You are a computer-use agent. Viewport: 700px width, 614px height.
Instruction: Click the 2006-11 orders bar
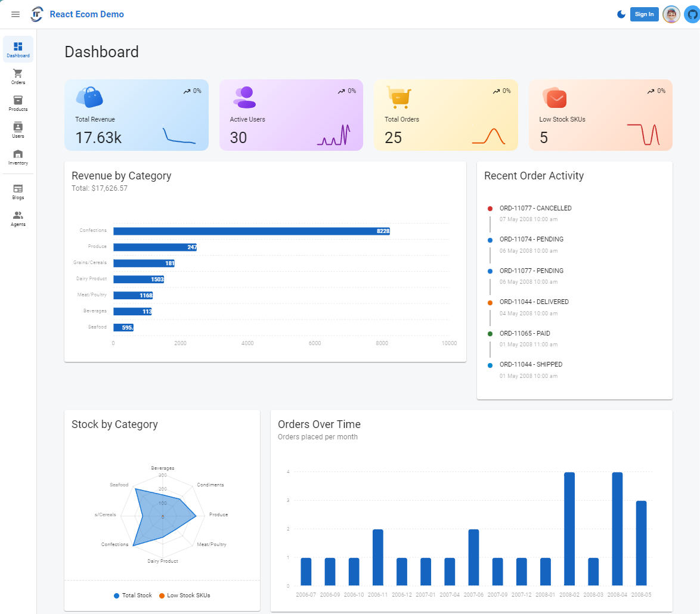pyautogui.click(x=377, y=557)
